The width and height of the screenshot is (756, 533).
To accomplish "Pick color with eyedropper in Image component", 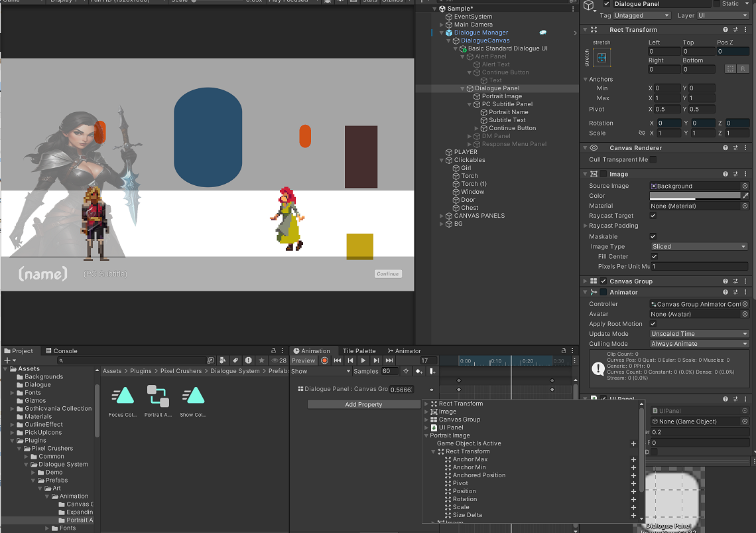I will pyautogui.click(x=745, y=196).
